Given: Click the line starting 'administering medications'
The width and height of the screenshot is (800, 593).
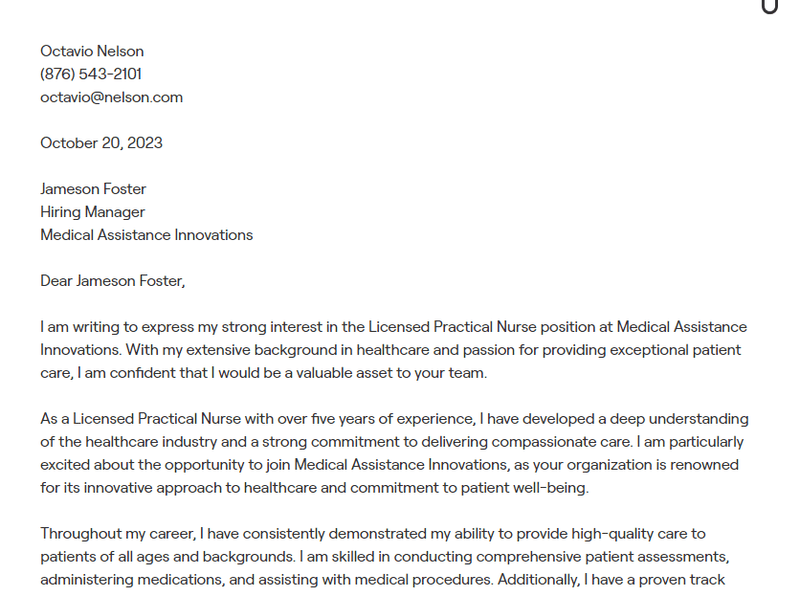Looking at the screenshot, I should tap(382, 580).
